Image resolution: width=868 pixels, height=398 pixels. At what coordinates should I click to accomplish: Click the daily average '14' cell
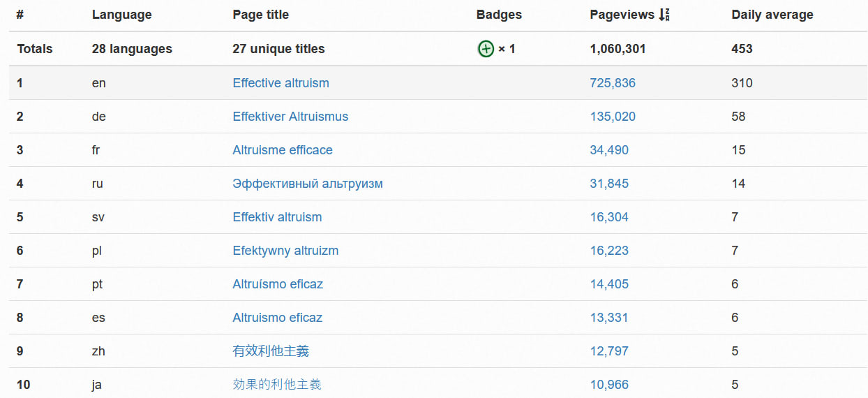coord(738,184)
